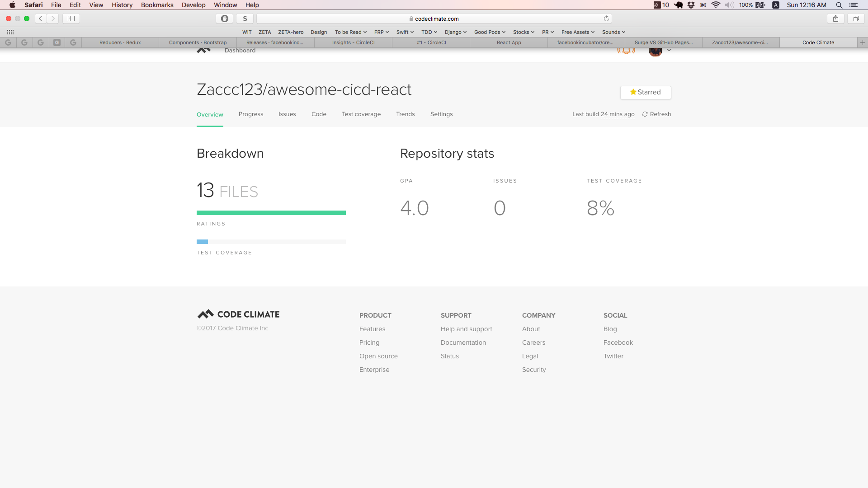The image size is (868, 488).
Task: Open the Issues tab
Action: tap(287, 114)
